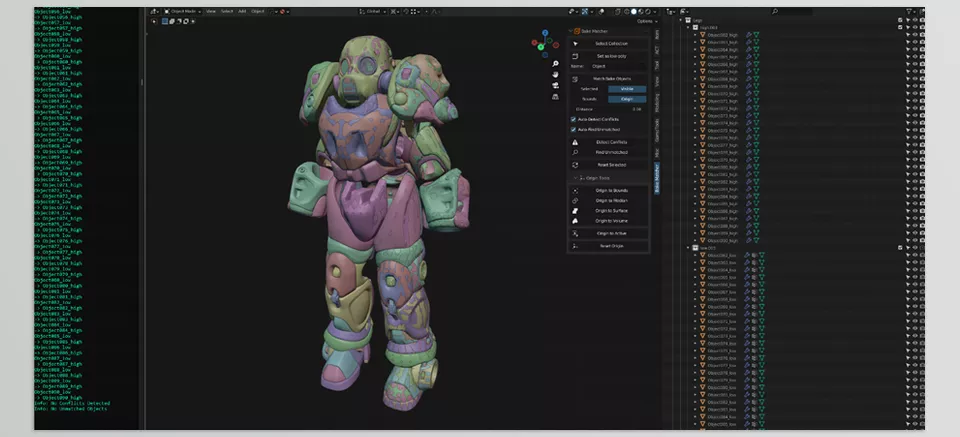Click the Origin to Bounds icon button
This screenshot has height=437, width=960.
pyautogui.click(x=575, y=190)
